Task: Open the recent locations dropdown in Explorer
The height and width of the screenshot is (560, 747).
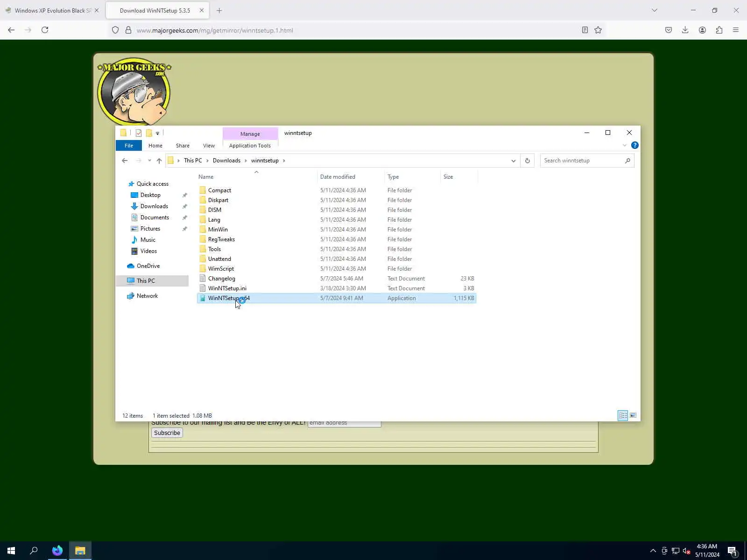Action: tap(149, 161)
